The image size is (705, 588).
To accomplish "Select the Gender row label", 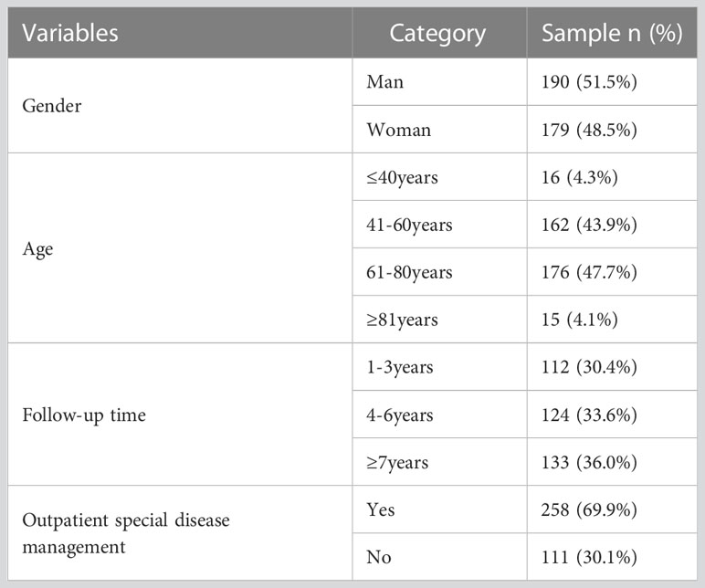I will tap(52, 106).
